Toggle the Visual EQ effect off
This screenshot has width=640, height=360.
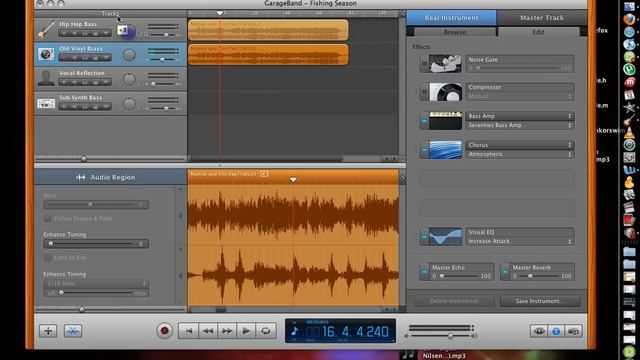coord(424,237)
